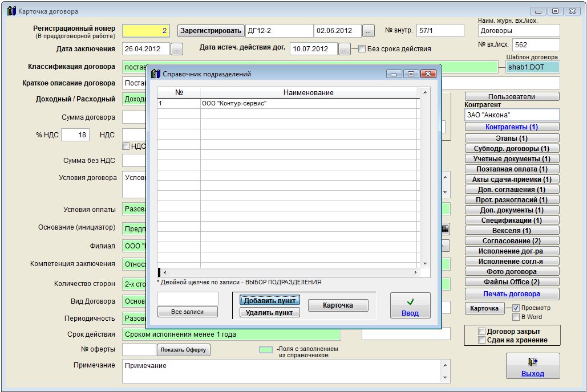Check the Договор закрыт checkbox
Screen dimensions: 587x392
coord(481,332)
